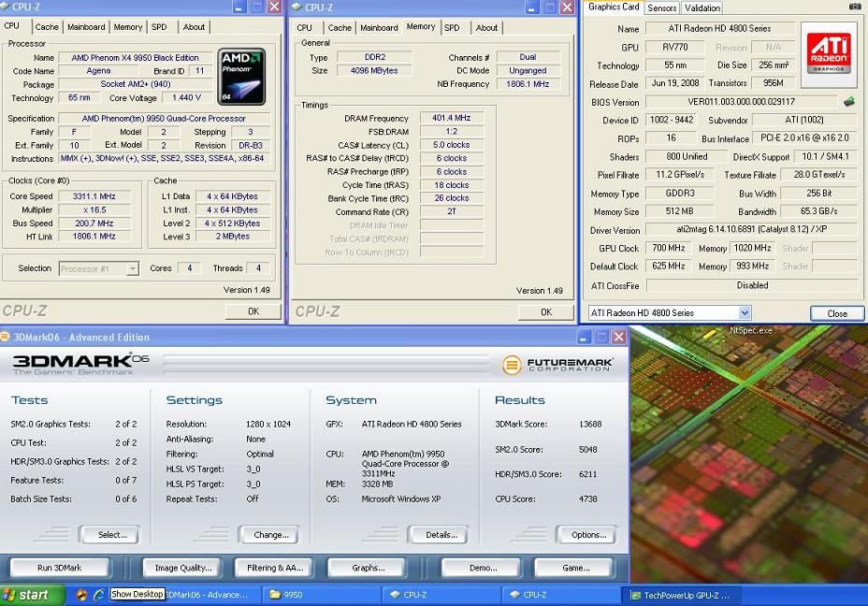The width and height of the screenshot is (868, 606).
Task: Open Mainboard tab in right CPU-Z window
Action: point(379,28)
